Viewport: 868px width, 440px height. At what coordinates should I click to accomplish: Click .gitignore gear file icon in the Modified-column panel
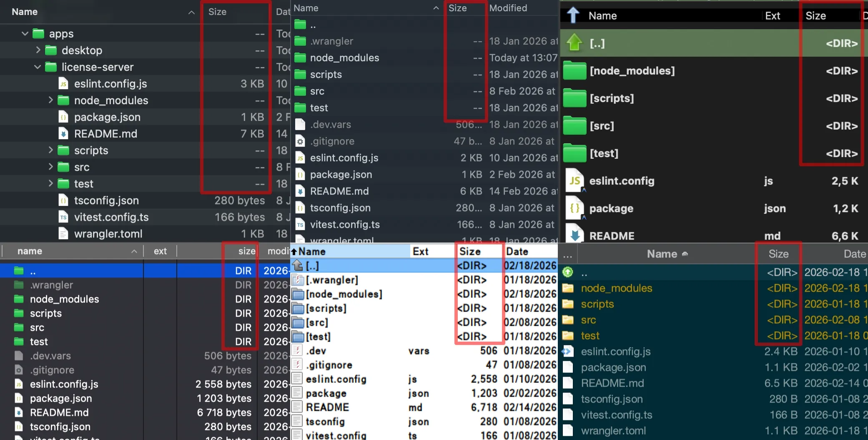300,141
